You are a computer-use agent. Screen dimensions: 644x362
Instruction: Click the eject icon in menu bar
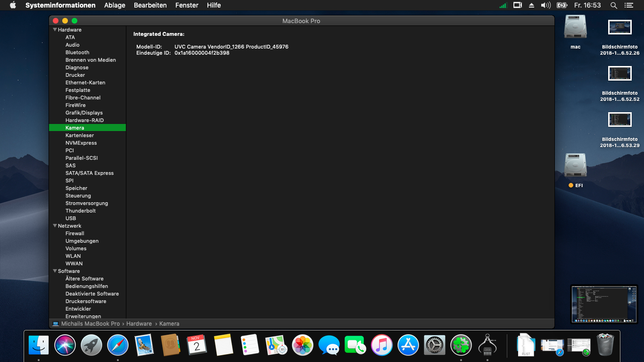pyautogui.click(x=531, y=5)
